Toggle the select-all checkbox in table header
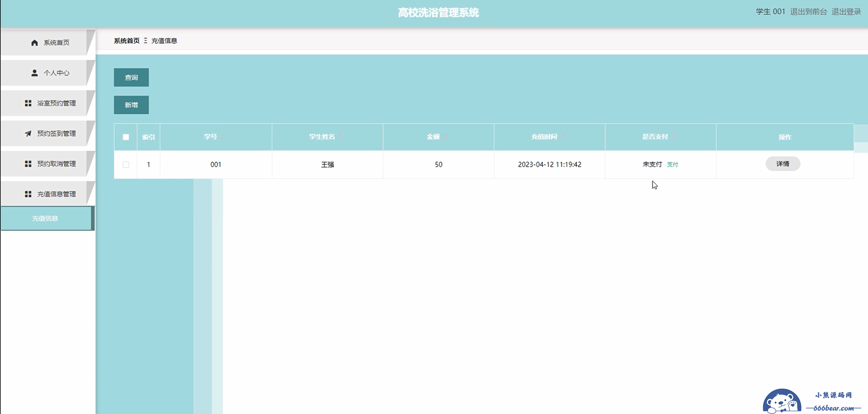 coord(126,137)
